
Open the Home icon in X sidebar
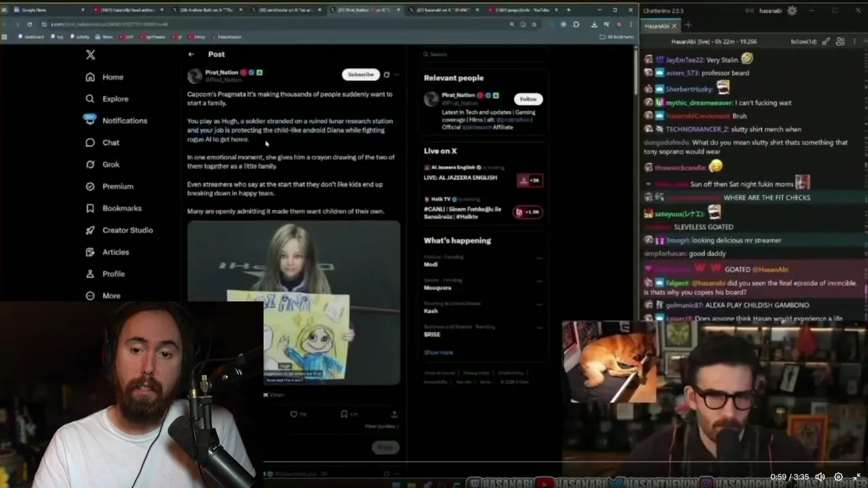click(x=90, y=77)
